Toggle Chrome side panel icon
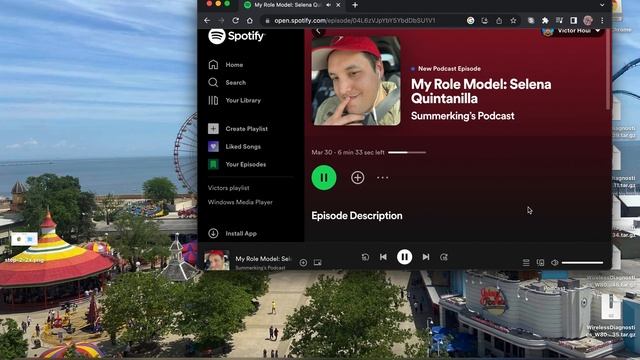Image resolution: width=640 pixels, height=360 pixels. click(x=573, y=20)
